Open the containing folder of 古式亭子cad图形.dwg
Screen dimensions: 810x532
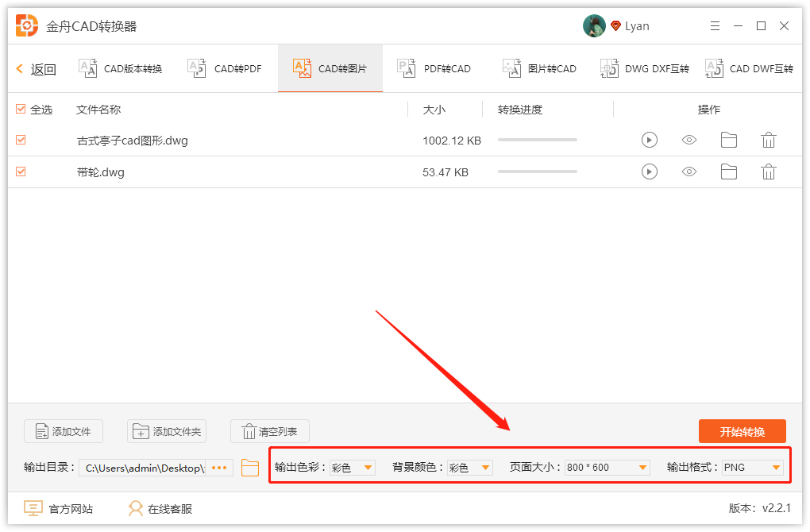pyautogui.click(x=729, y=140)
